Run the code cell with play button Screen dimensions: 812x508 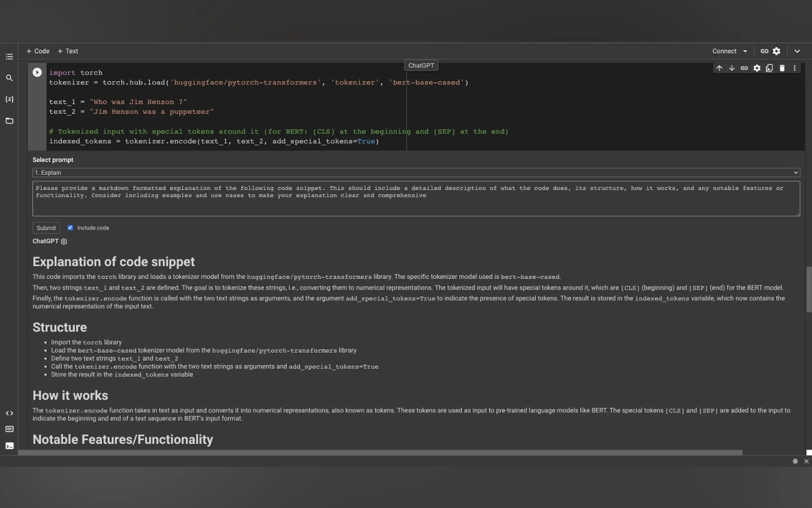[x=37, y=72]
